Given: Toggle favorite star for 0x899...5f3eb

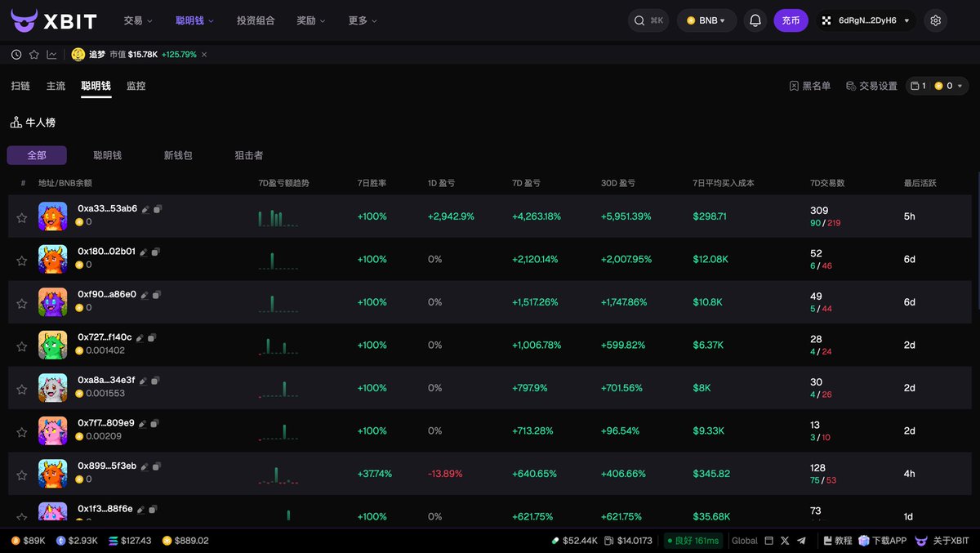Looking at the screenshot, I should (x=22, y=474).
